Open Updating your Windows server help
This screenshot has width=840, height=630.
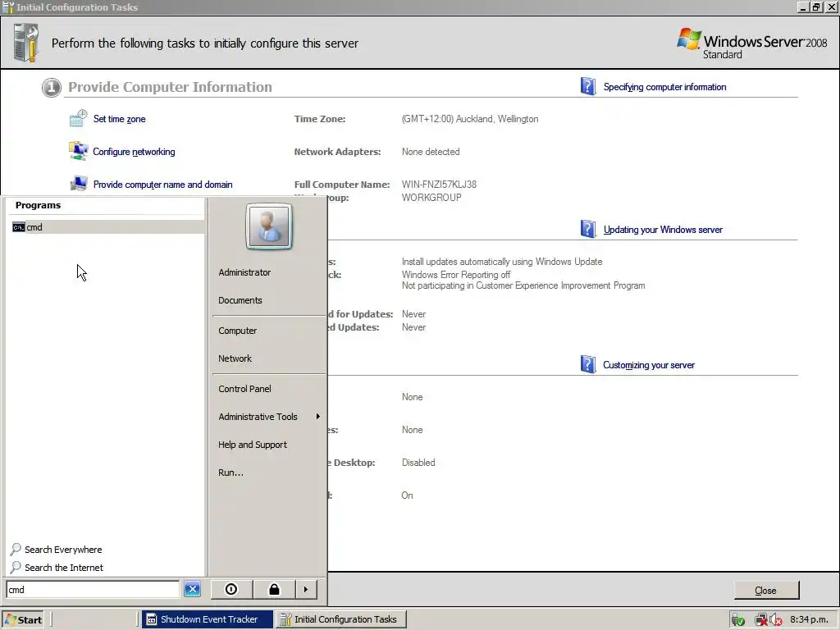click(663, 230)
